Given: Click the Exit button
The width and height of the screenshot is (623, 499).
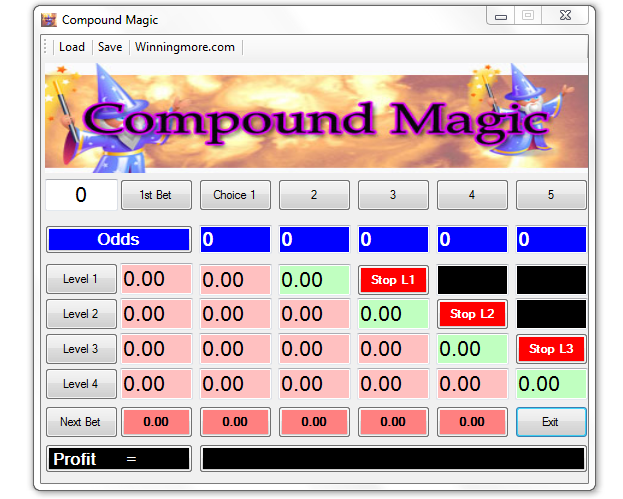Looking at the screenshot, I should (x=551, y=422).
